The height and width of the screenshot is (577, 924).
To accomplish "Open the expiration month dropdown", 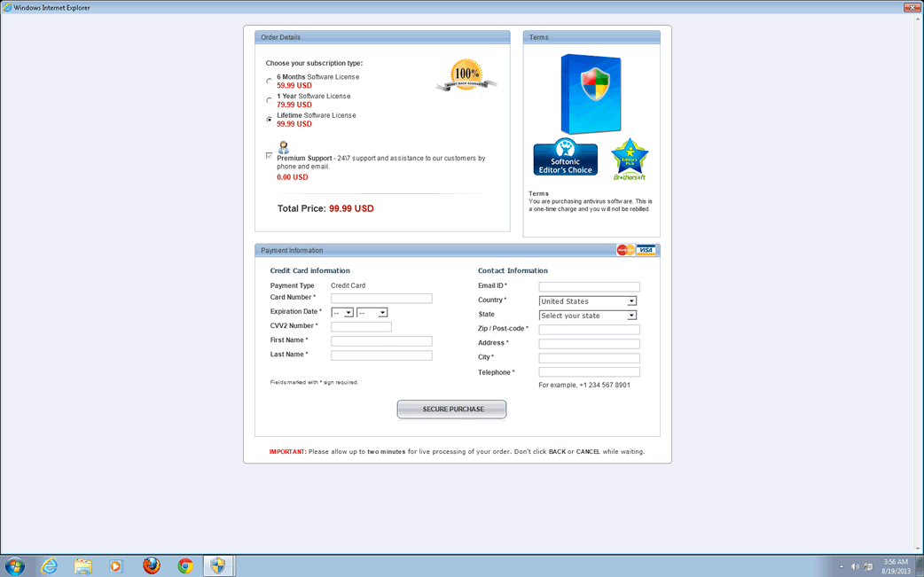I will point(342,313).
